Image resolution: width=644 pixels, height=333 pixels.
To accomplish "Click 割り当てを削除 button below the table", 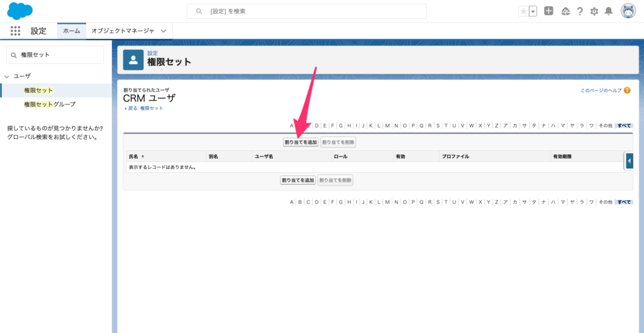I will point(335,180).
